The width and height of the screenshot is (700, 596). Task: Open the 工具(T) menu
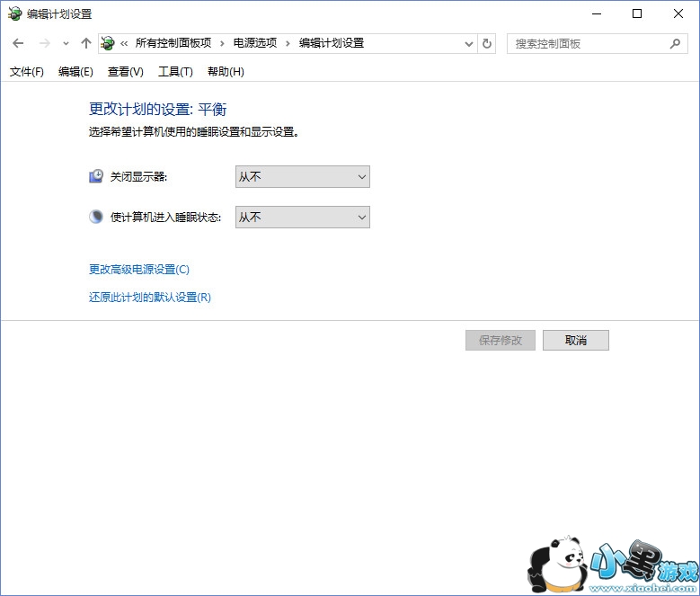pyautogui.click(x=175, y=72)
